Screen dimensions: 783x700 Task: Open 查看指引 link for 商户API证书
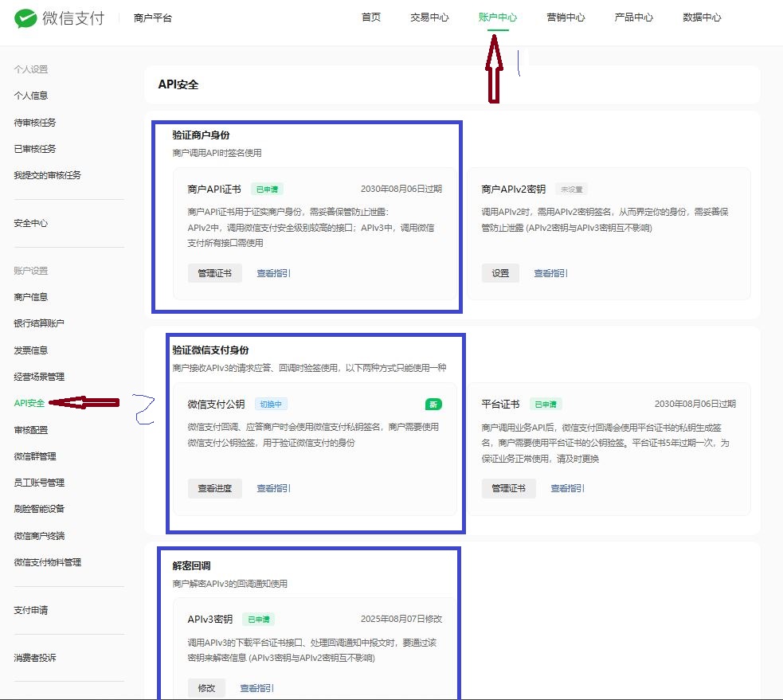pos(273,273)
